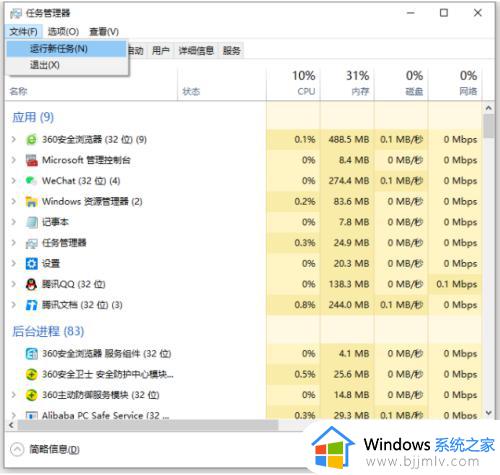Sort by the 名称 column header
The image size is (500, 475).
91,83
